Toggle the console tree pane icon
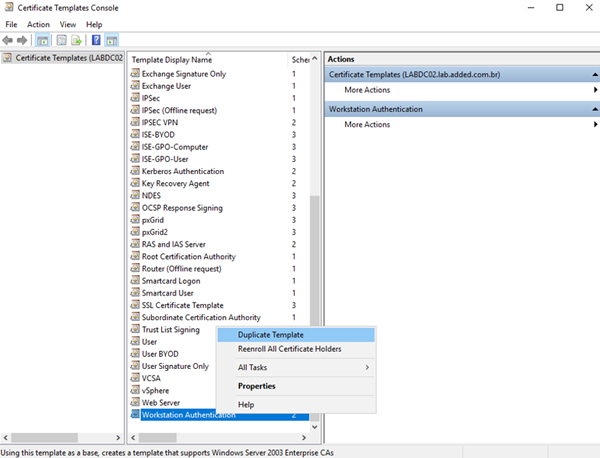 point(43,41)
